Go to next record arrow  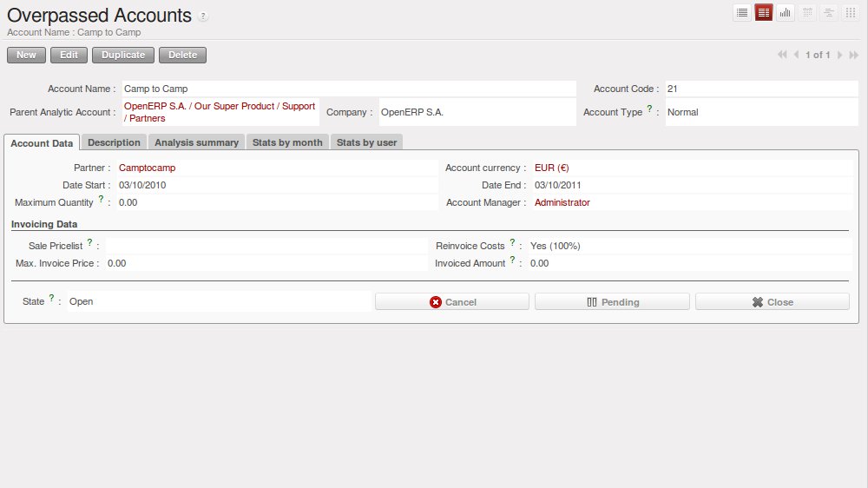(839, 55)
